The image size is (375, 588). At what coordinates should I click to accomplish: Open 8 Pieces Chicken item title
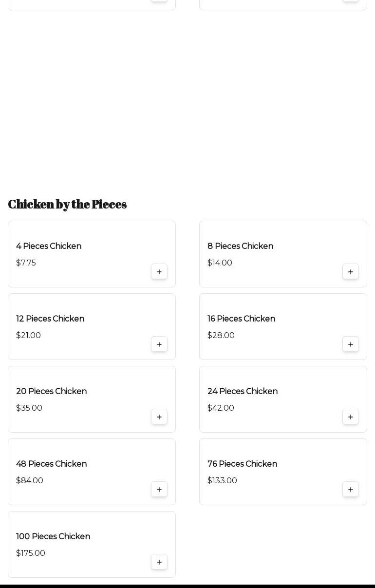click(240, 246)
